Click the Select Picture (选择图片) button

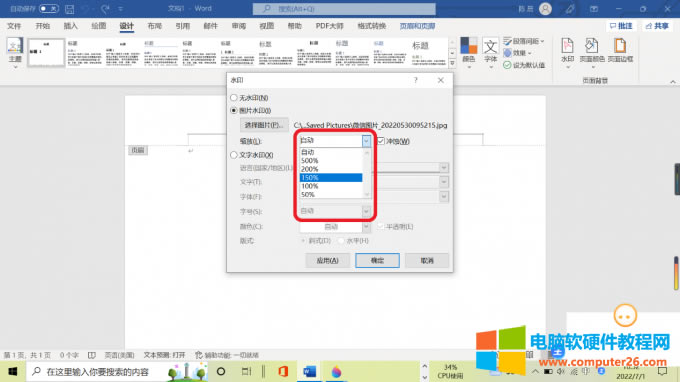click(264, 125)
